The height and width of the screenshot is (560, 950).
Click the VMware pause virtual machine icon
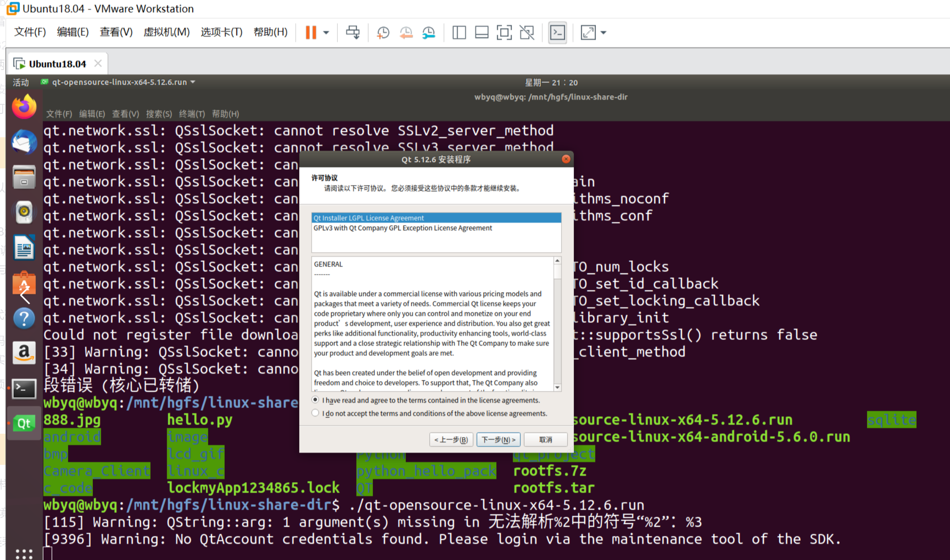pyautogui.click(x=311, y=32)
